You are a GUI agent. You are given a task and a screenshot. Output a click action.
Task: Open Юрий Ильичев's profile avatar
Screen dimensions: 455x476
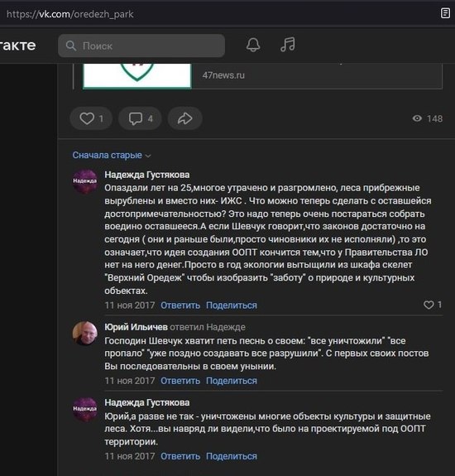[x=85, y=334]
